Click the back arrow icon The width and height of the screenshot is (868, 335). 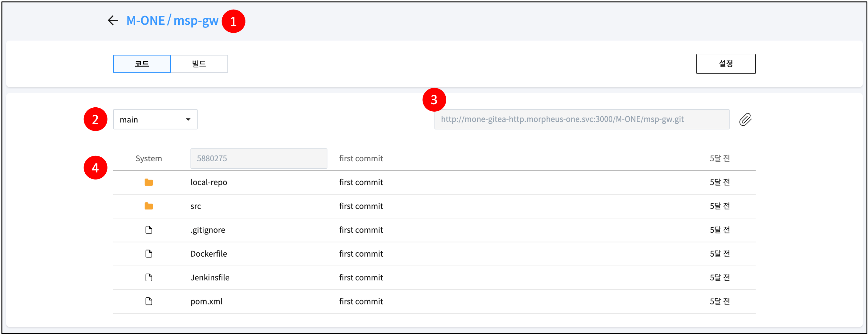[x=113, y=21]
